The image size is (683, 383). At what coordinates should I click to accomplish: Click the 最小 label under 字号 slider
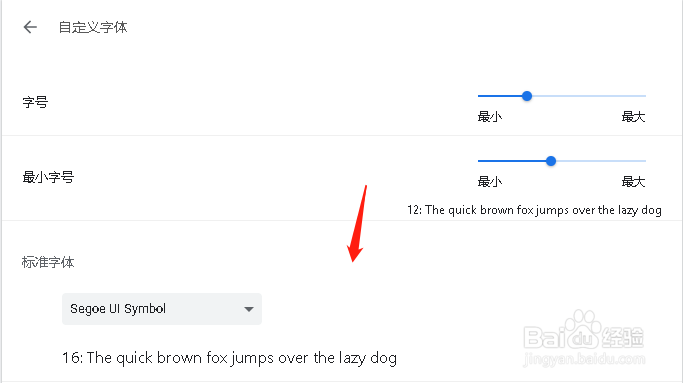pos(490,117)
